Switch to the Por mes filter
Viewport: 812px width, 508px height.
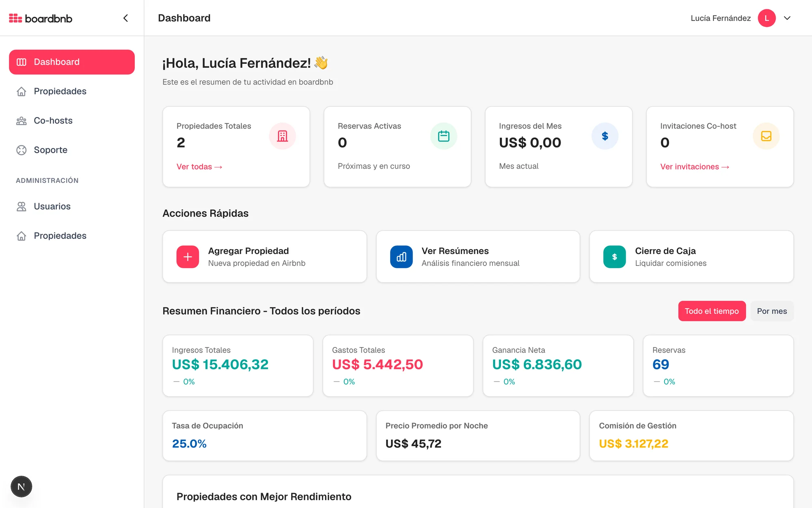[772, 311]
